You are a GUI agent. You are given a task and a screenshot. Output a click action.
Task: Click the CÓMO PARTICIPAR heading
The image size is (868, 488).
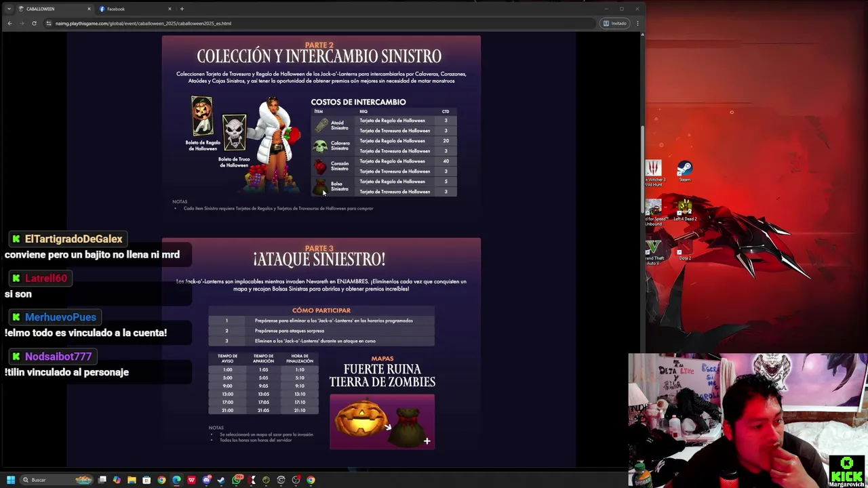click(321, 310)
